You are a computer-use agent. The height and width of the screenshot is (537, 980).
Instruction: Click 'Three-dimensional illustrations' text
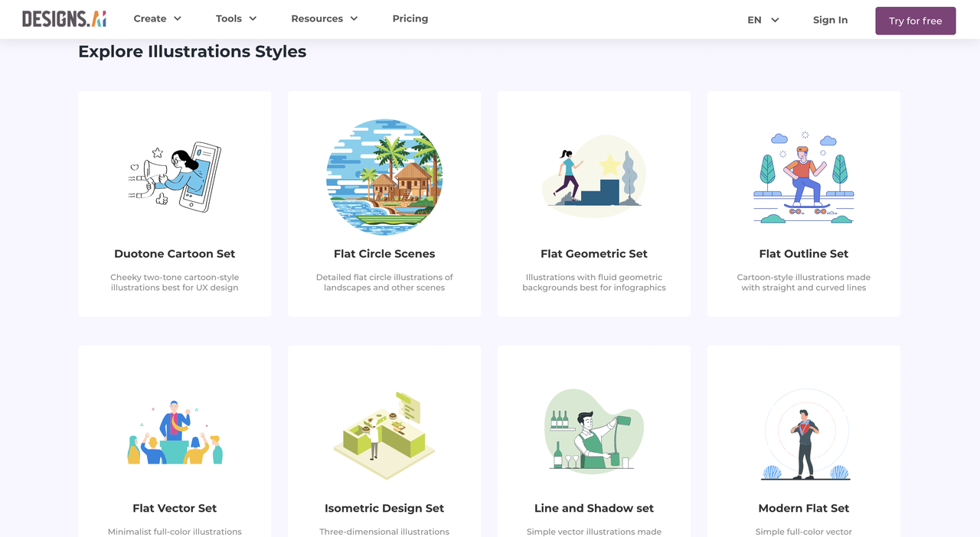coord(384,532)
